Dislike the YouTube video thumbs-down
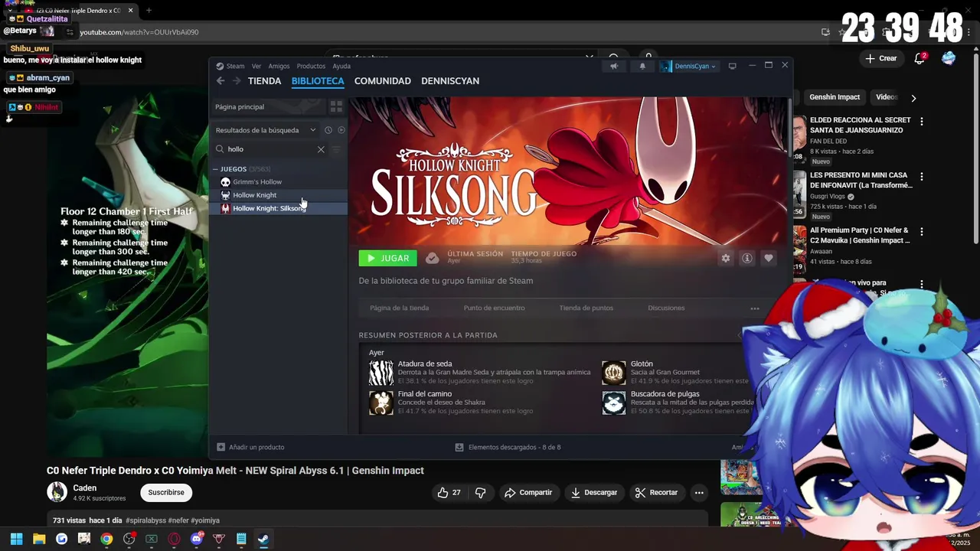This screenshot has width=980, height=551. point(481,493)
